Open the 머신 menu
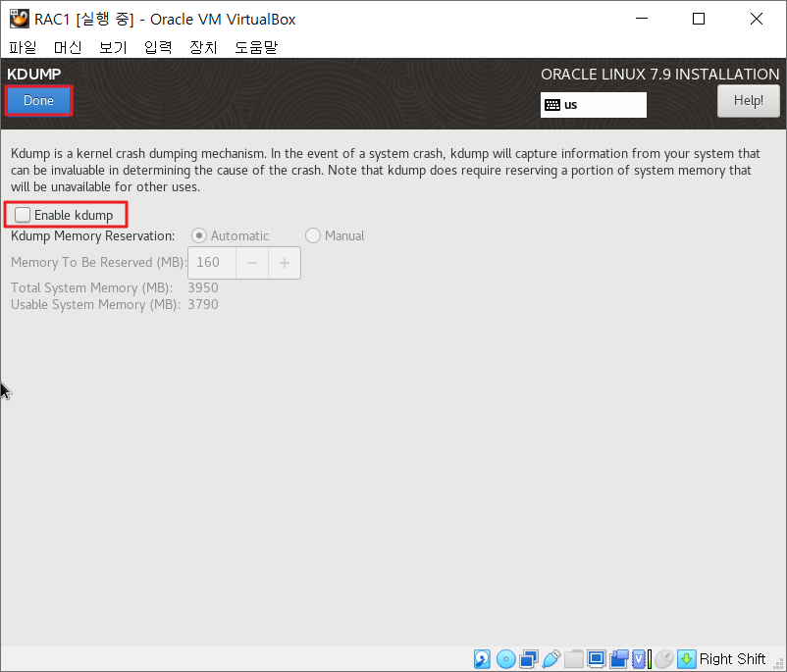The width and height of the screenshot is (787, 672). click(x=68, y=47)
